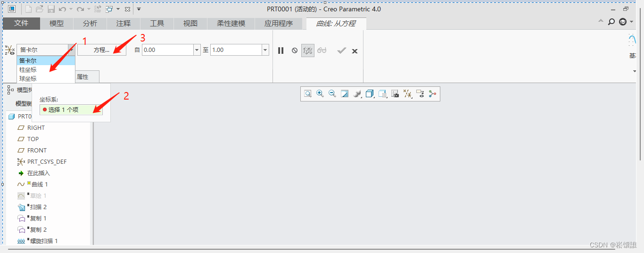The image size is (644, 253).
Task: Click the search icon in ribbon corner
Action: point(611,22)
